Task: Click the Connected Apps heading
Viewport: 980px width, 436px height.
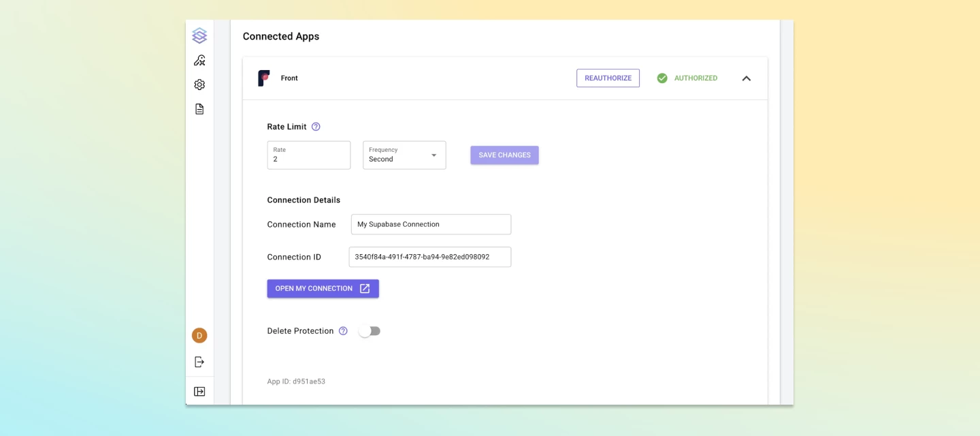Action: 281,37
